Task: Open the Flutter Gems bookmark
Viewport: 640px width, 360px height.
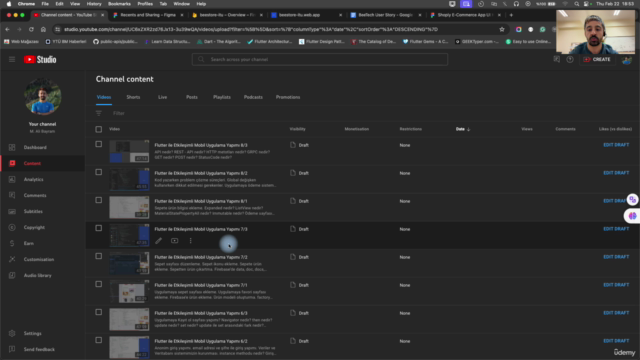Action: click(426, 42)
